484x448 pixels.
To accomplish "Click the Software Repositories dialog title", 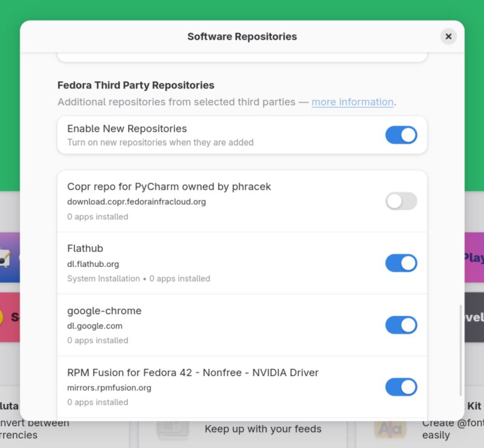I will [x=241, y=36].
